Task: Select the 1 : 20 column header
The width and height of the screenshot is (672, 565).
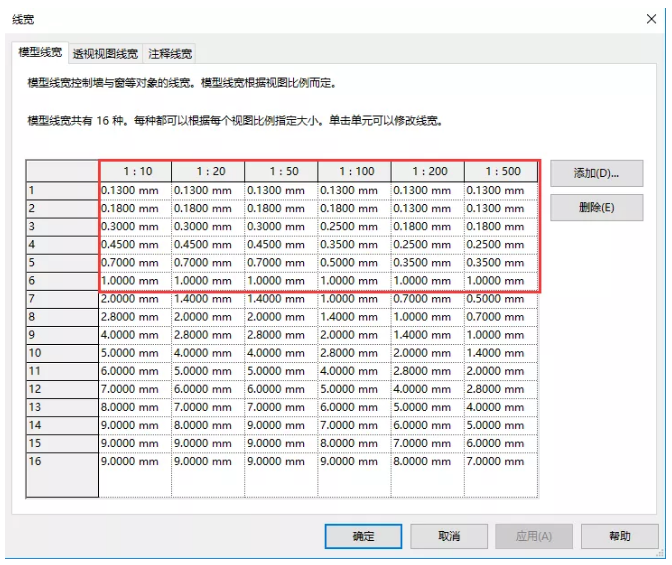Action: (x=208, y=171)
